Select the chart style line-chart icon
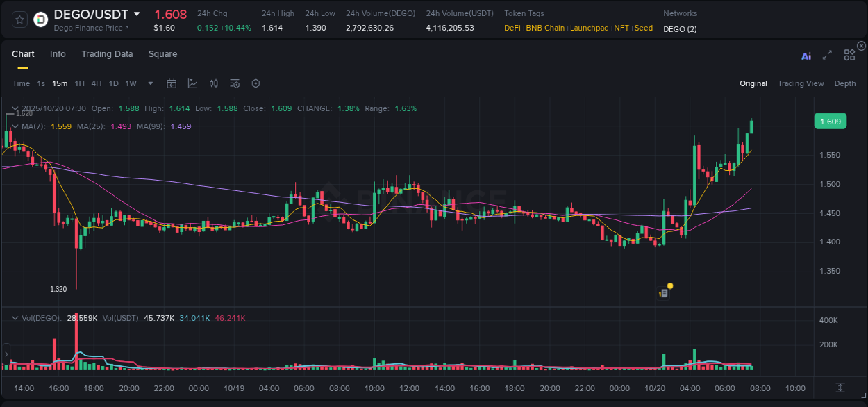The image size is (868, 407). [x=192, y=83]
